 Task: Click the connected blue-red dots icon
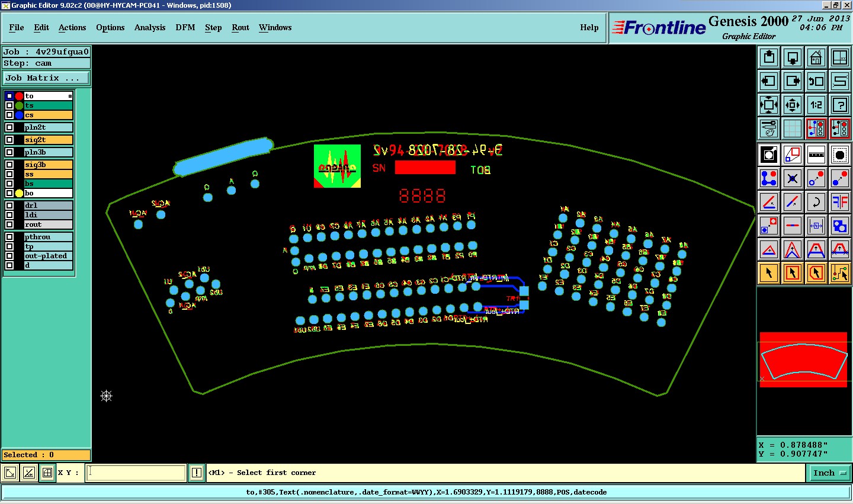[x=769, y=178]
